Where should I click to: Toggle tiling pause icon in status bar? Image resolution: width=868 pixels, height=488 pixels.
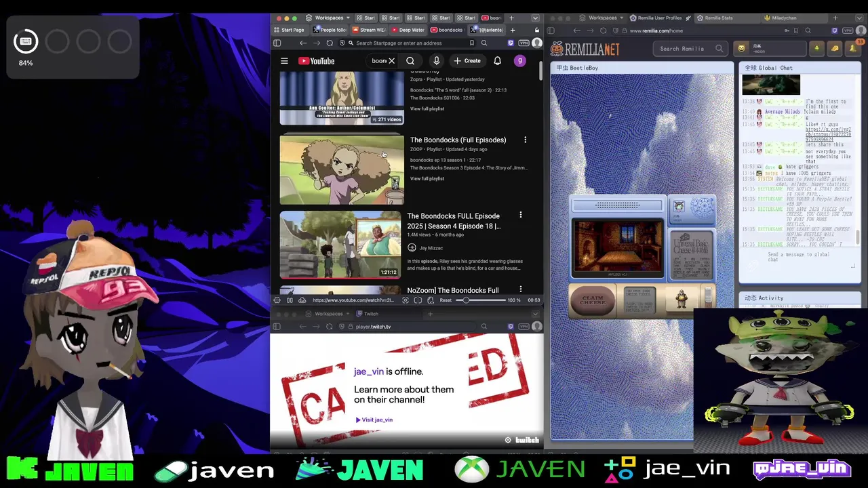click(290, 300)
